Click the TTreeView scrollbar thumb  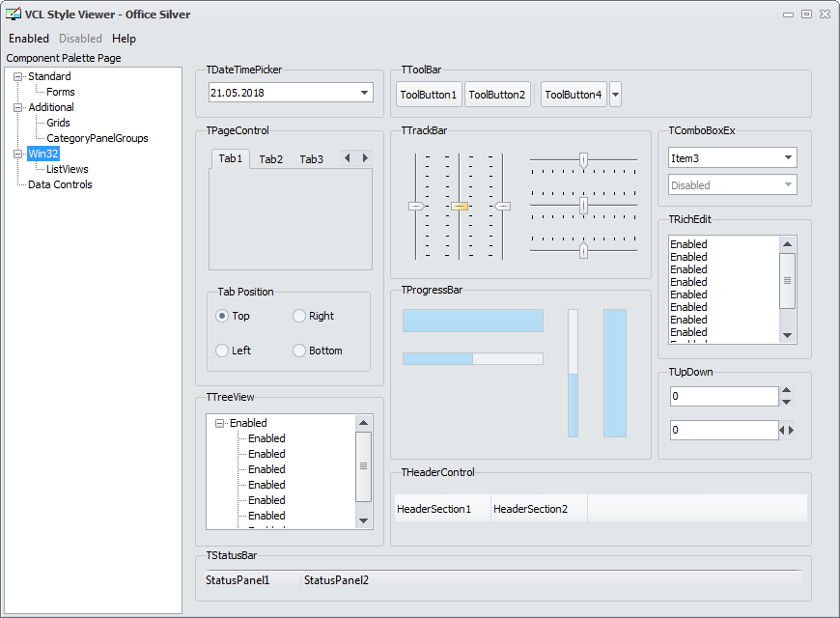tap(363, 466)
